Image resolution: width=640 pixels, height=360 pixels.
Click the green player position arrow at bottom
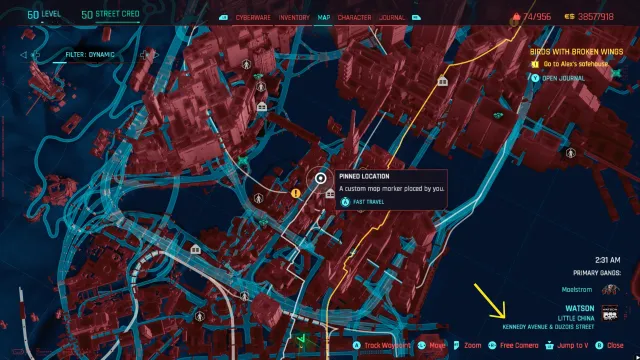(x=301, y=340)
